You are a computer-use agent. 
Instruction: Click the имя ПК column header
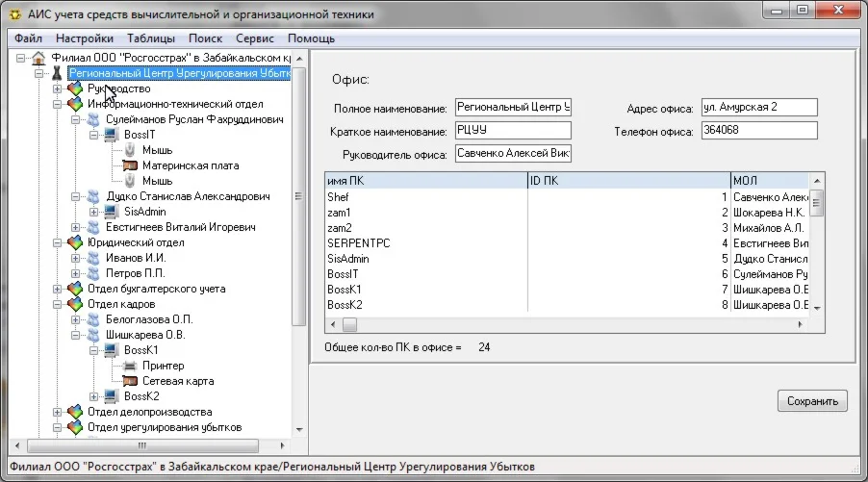425,180
